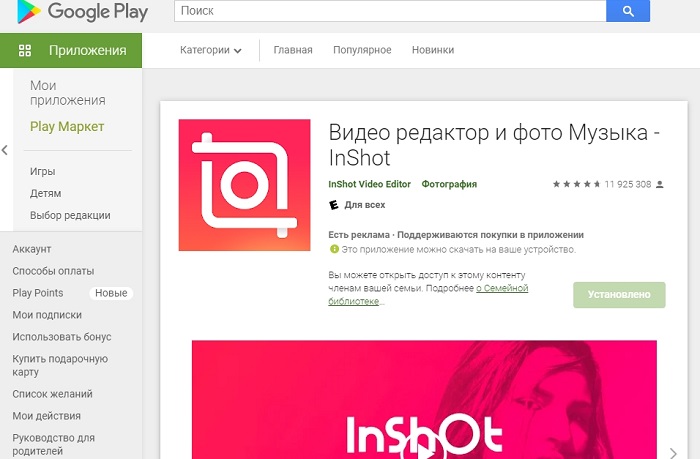The image size is (700, 459).
Task: Switch to the Главная tab
Action: click(294, 50)
